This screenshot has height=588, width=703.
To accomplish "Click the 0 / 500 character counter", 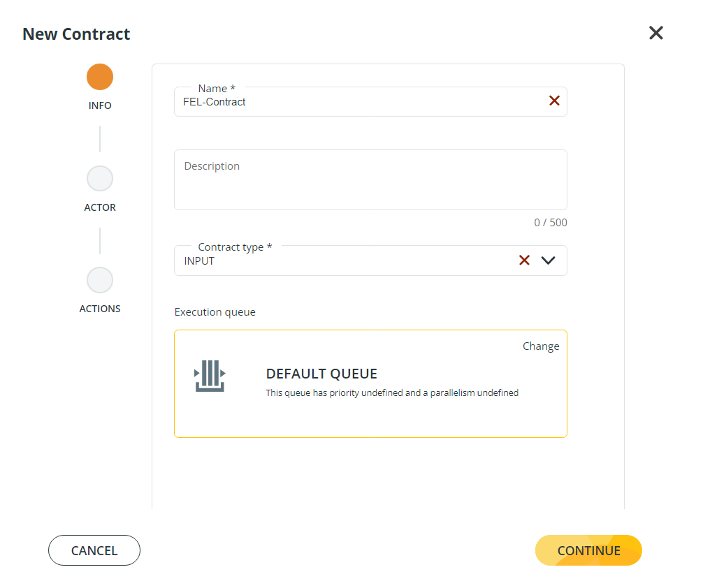I will [x=551, y=223].
